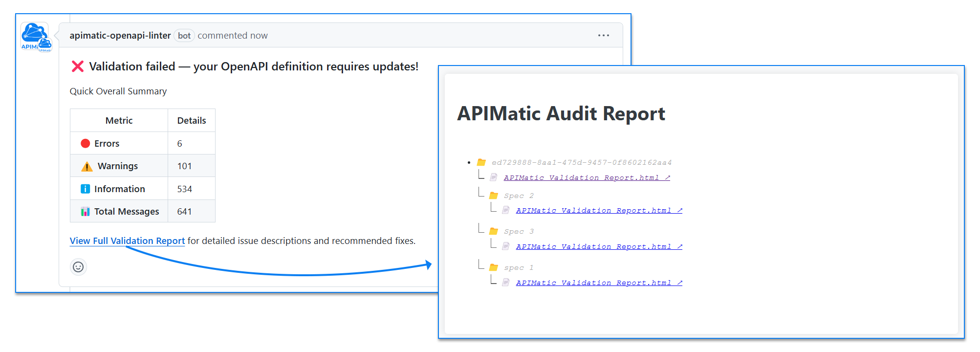Image resolution: width=980 pixels, height=352 pixels.
Task: Open the comment options ellipsis menu
Action: pos(604,35)
